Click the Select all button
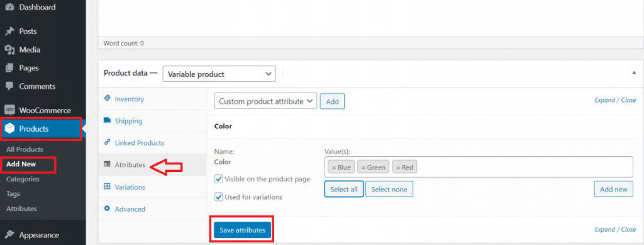This screenshot has width=644, height=245. click(x=344, y=189)
